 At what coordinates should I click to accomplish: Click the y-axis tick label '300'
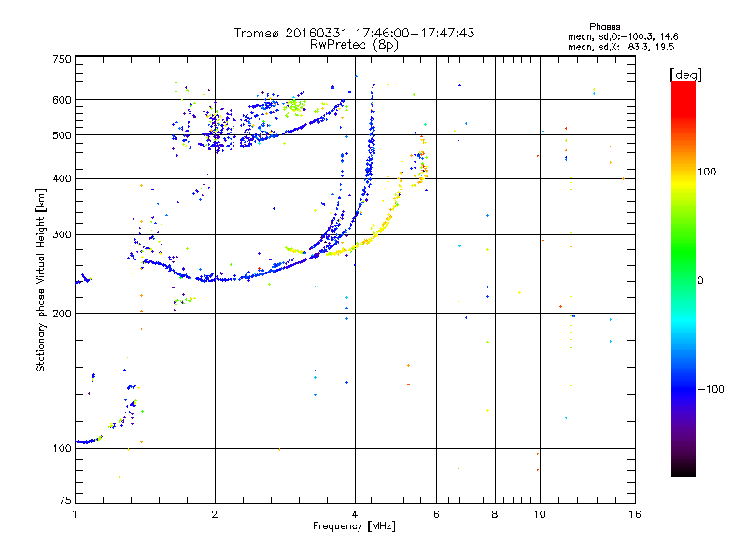pyautogui.click(x=63, y=235)
